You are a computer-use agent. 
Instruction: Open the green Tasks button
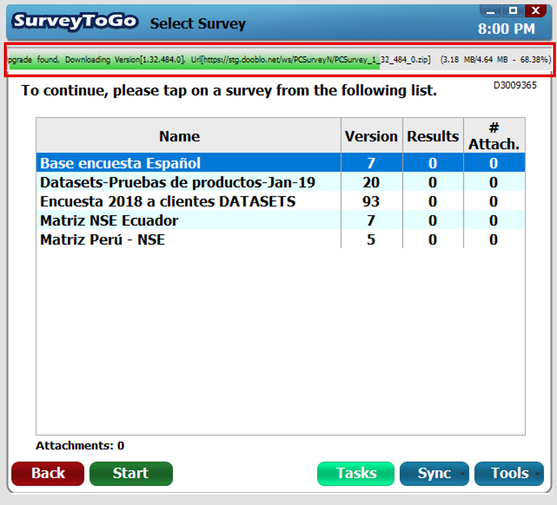coord(356,473)
